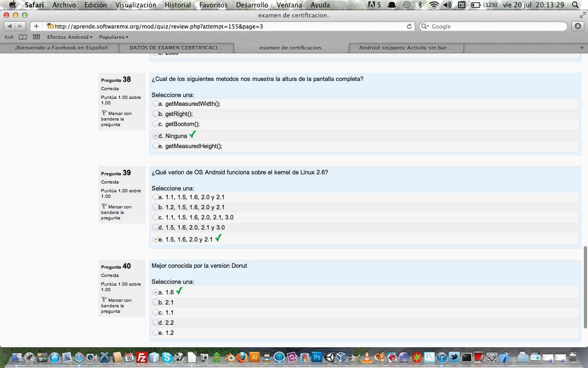Image resolution: width=588 pixels, height=368 pixels.
Task: Open Adobe Illustrator in the dock
Action: tap(254, 357)
